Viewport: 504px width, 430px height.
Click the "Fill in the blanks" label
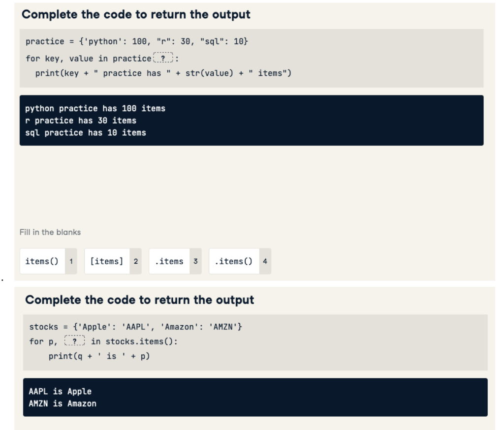click(50, 232)
